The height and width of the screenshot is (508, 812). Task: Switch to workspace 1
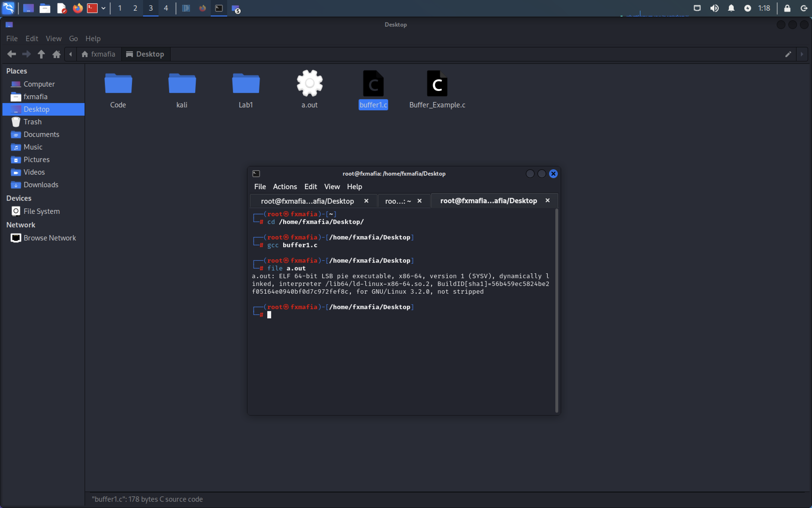tap(120, 8)
